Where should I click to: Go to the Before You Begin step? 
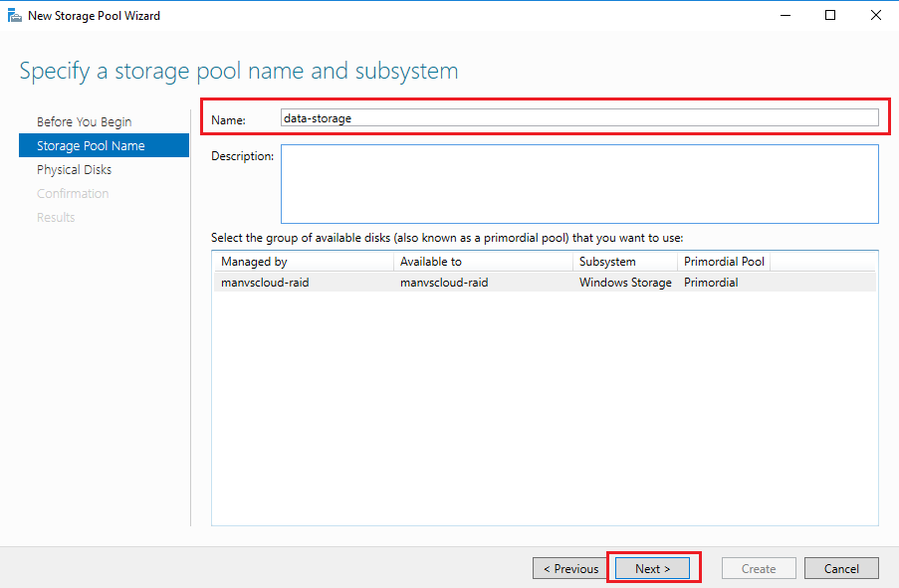[x=85, y=122]
